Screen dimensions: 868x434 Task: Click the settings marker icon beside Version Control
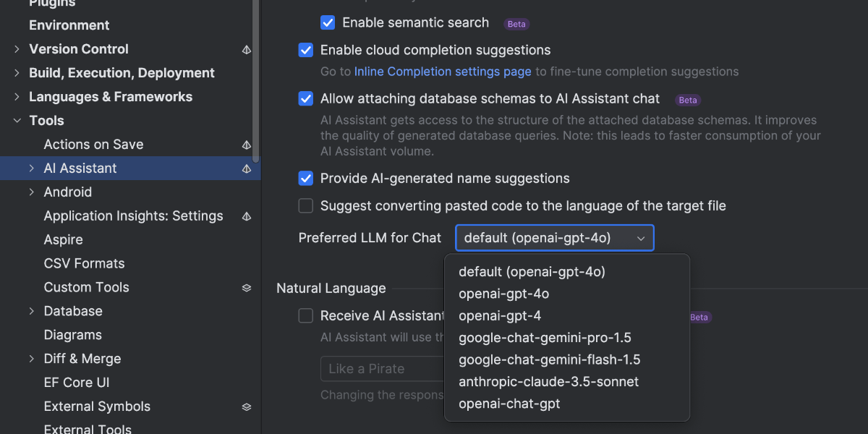pyautogui.click(x=247, y=49)
